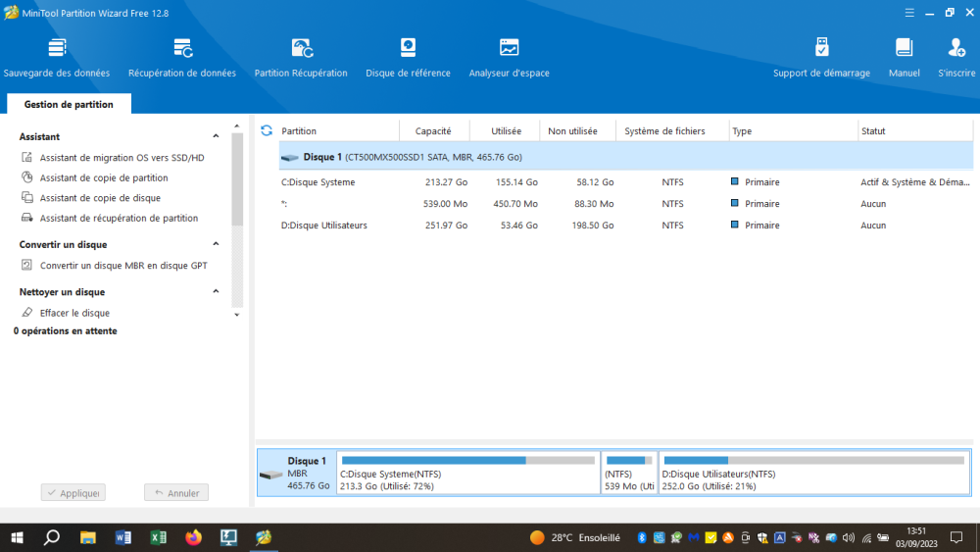
Task: Open taskbar search
Action: click(x=52, y=537)
